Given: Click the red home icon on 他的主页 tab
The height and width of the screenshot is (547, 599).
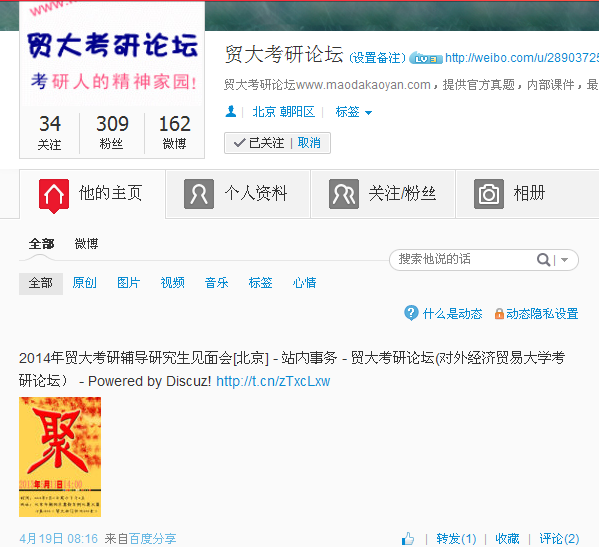Looking at the screenshot, I should pyautogui.click(x=54, y=196).
